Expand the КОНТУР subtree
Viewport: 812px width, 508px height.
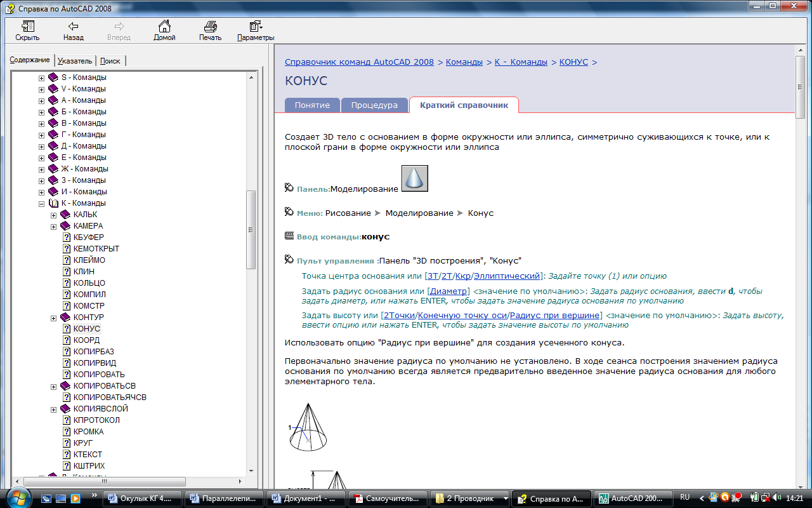click(54, 317)
